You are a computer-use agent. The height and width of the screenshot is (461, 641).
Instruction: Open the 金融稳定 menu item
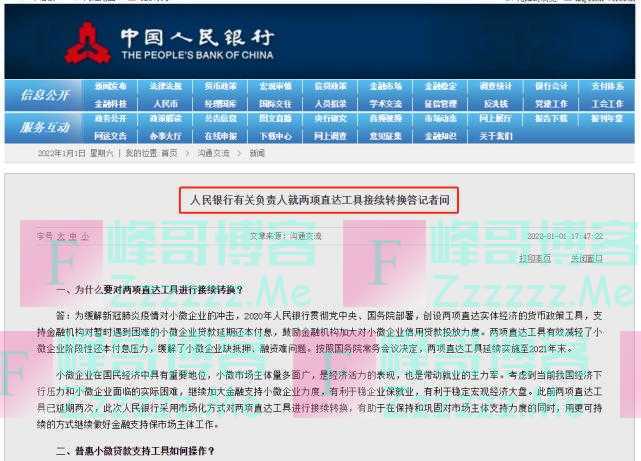point(440,86)
